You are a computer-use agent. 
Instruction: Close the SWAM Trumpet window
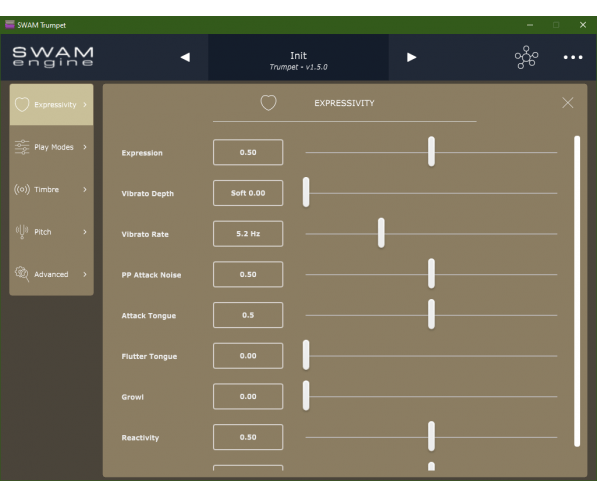(583, 25)
